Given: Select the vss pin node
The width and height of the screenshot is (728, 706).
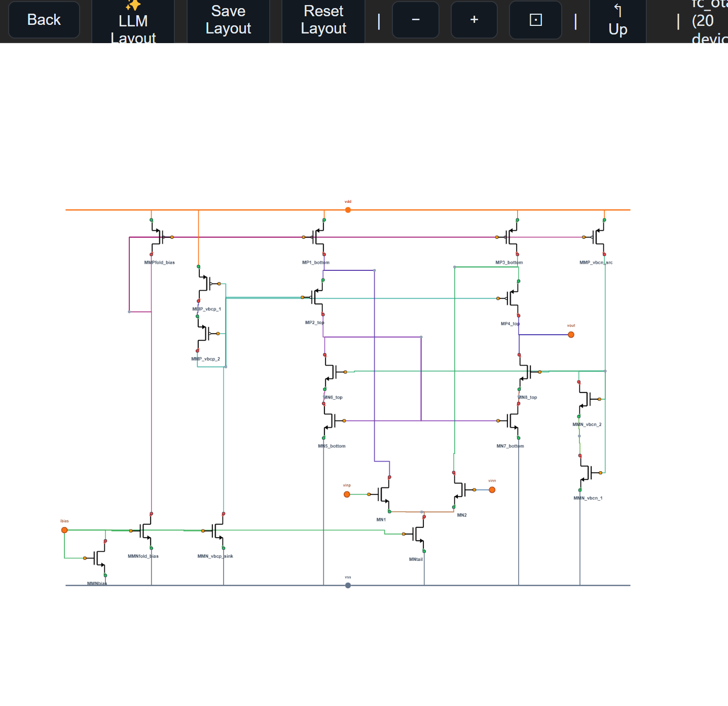Looking at the screenshot, I should pyautogui.click(x=348, y=585).
